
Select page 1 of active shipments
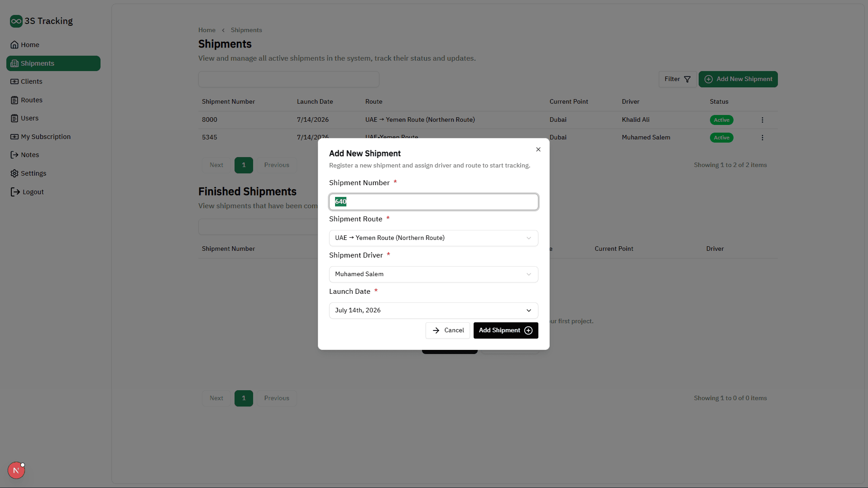(x=244, y=165)
